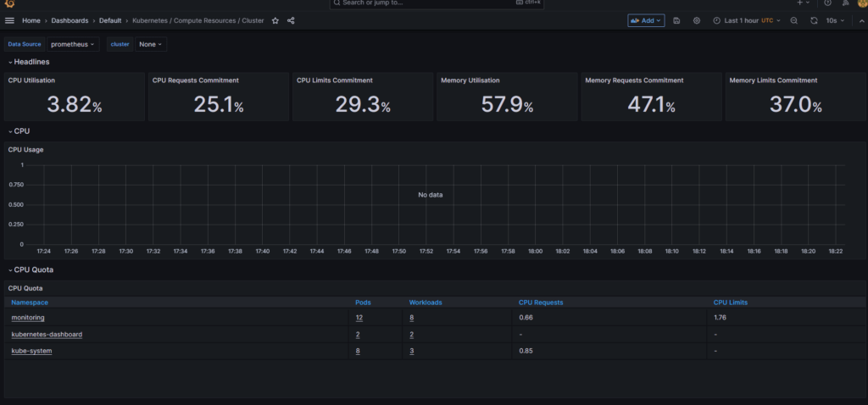Click the 37.0% memory limits value
The height and width of the screenshot is (405, 868).
pos(795,104)
